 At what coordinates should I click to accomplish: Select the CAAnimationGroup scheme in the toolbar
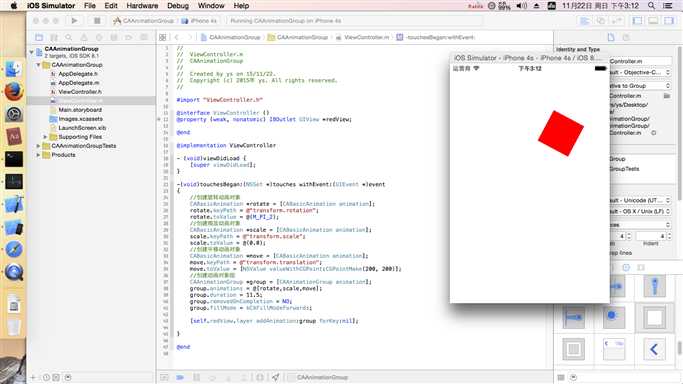[x=144, y=20]
